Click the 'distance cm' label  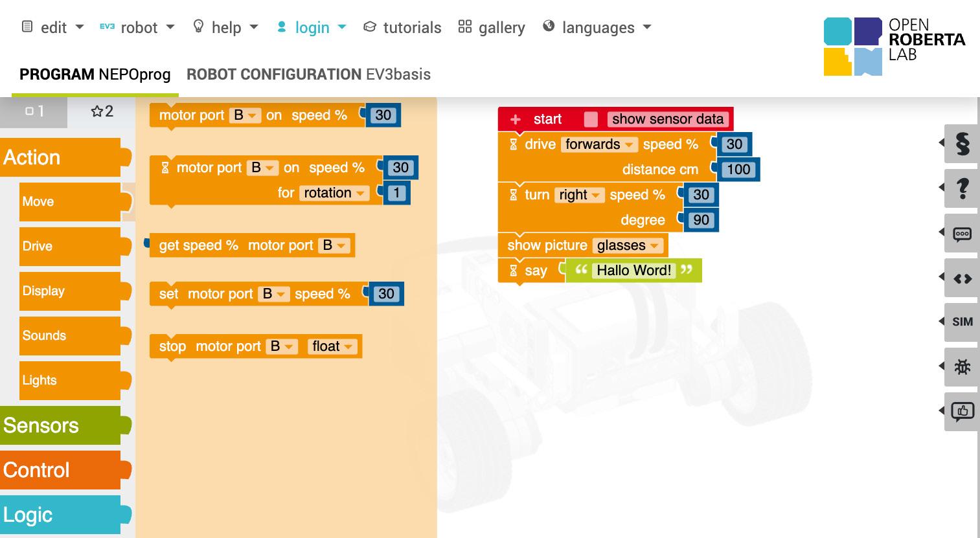pos(660,170)
